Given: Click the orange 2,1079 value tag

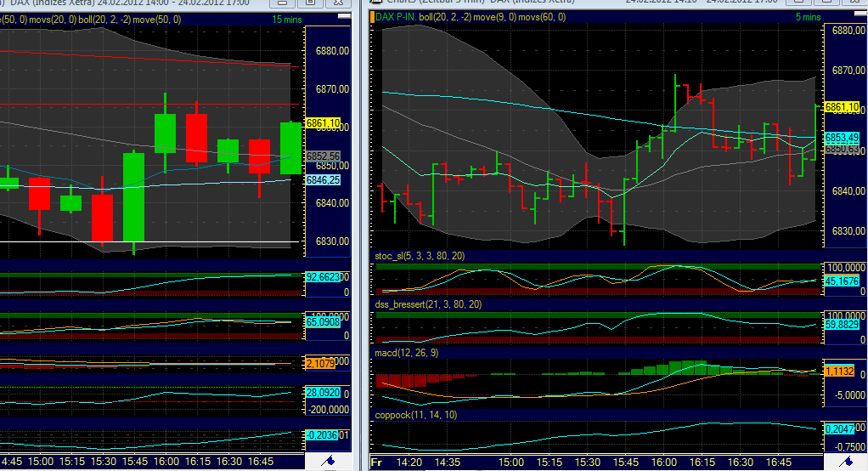Looking at the screenshot, I should point(320,364).
